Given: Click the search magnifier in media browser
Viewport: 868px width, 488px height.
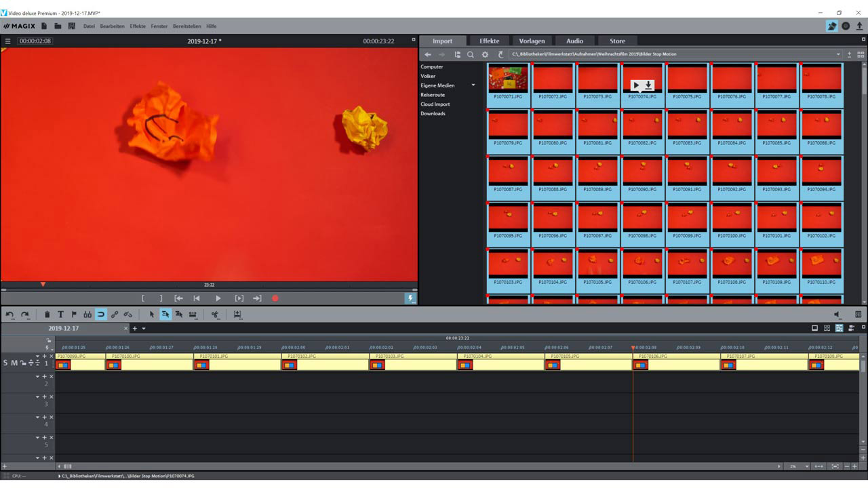Looking at the screenshot, I should [471, 54].
